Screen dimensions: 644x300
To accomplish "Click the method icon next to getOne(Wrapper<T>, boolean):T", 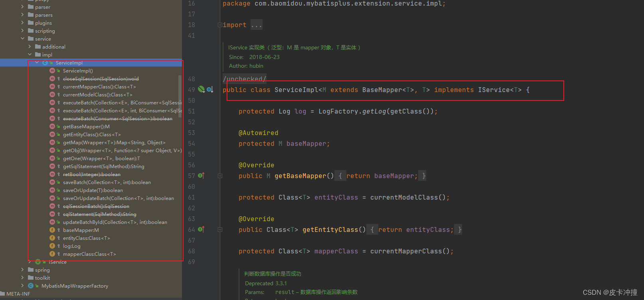I will 52,159.
